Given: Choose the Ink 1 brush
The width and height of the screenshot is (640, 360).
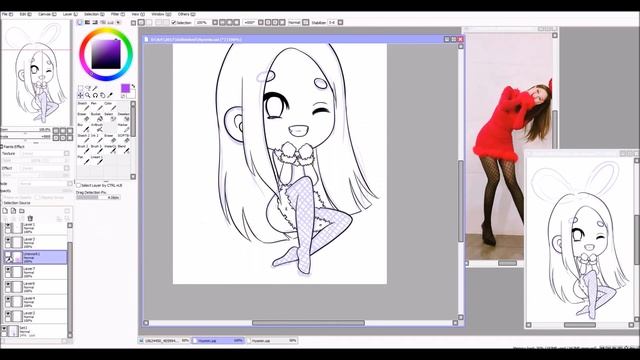Looking at the screenshot, I should pos(96,138).
